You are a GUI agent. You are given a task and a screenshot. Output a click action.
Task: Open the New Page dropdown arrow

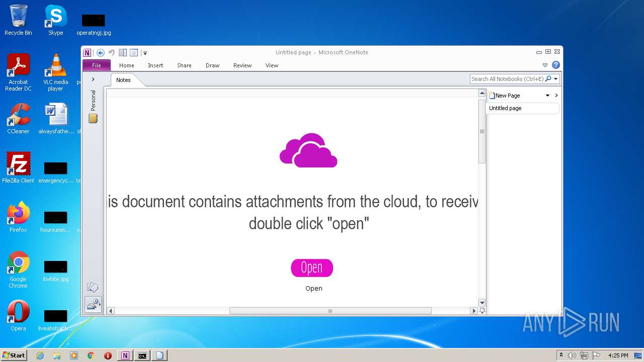547,96
